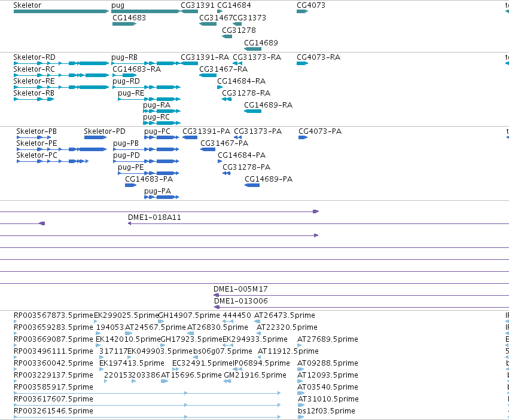Screen dimensions: 509x420
Task: Select the CG31373-PA protein label
Action: [x=258, y=131]
